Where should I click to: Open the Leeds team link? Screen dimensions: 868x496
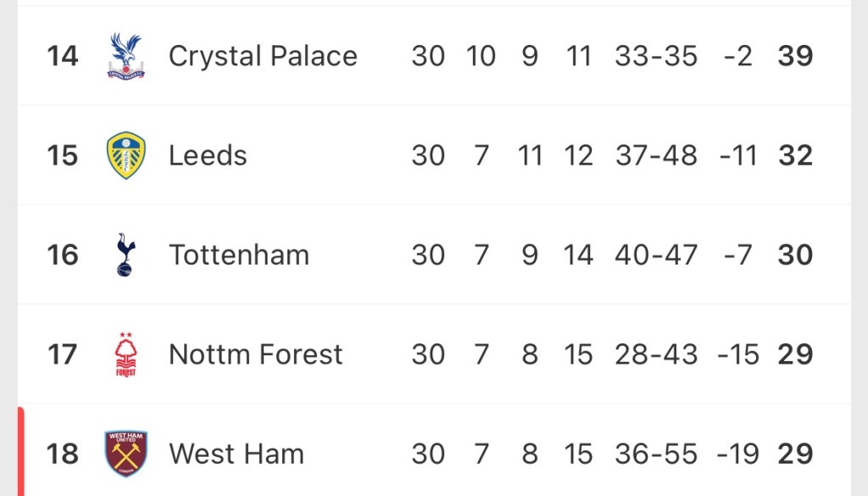[208, 155]
